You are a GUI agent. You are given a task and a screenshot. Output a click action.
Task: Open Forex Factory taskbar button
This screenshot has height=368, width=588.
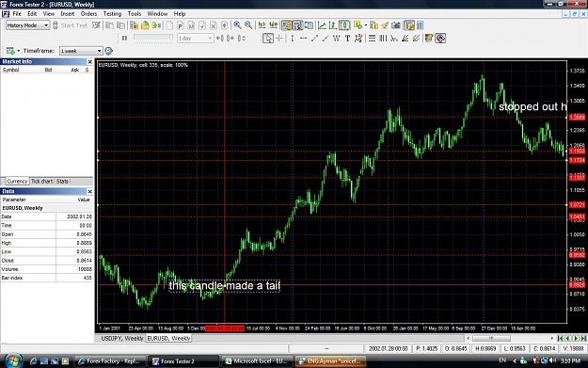[x=109, y=361]
